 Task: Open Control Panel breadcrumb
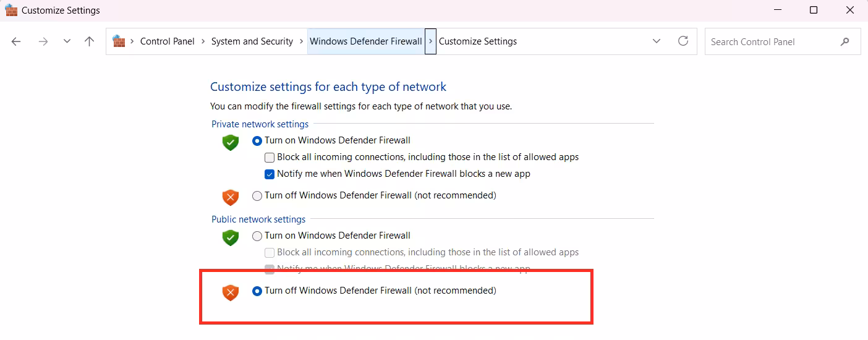pos(167,41)
